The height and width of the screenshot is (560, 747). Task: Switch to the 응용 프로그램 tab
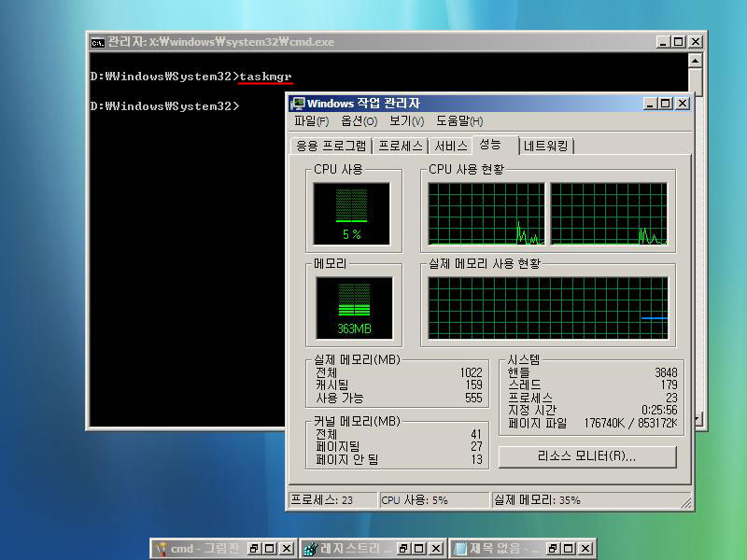coord(331,146)
